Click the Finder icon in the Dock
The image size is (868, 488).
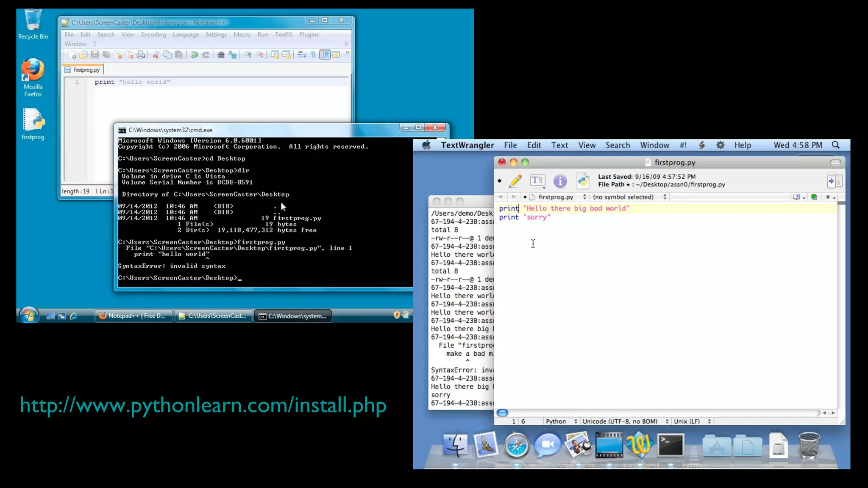click(455, 445)
